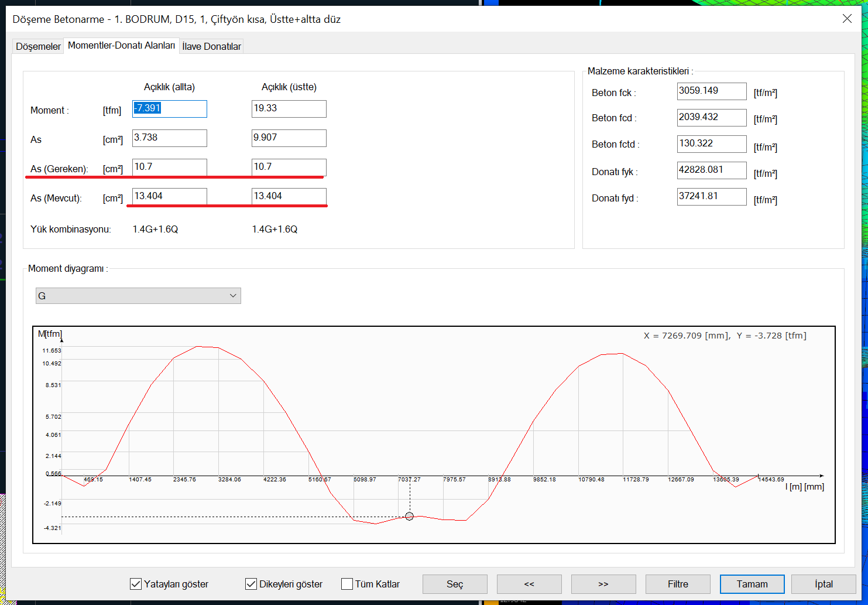
Task: Click the 14543.69 axis label
Action: [x=771, y=479]
